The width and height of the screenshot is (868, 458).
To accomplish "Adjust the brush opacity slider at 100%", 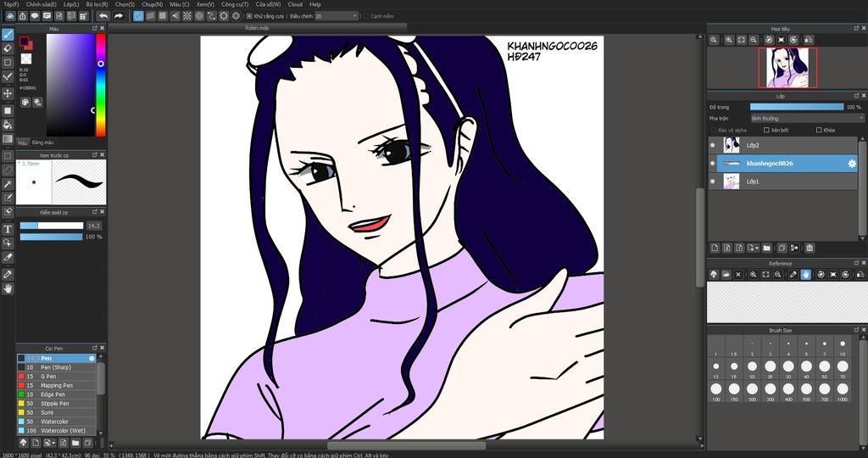I will tap(52, 237).
